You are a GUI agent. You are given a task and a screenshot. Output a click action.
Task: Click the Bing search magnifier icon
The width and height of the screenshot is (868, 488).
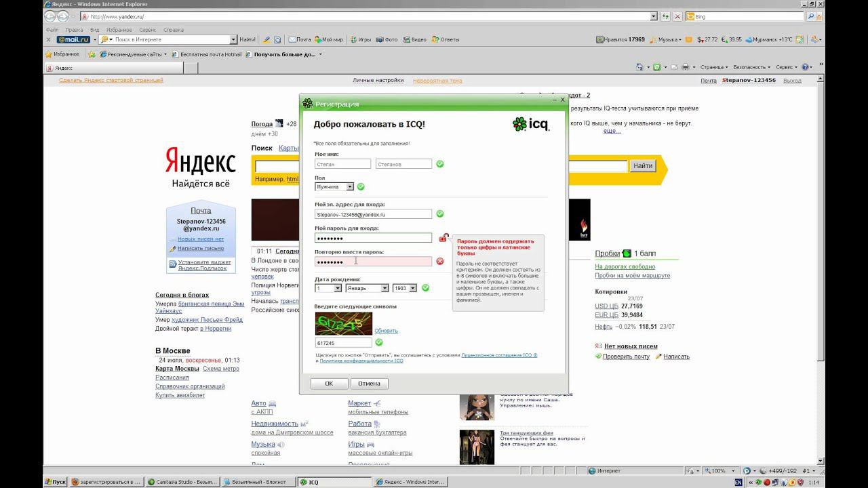(810, 16)
